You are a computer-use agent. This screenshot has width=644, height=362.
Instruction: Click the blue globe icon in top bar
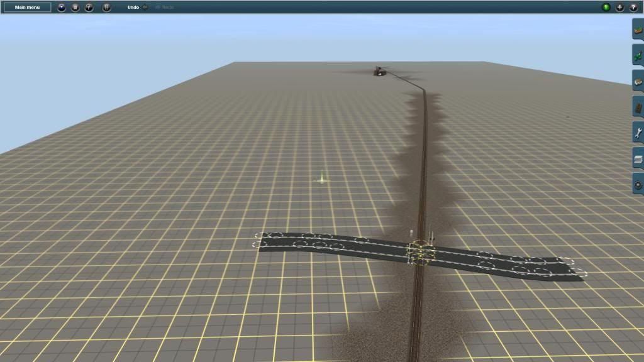(61, 8)
